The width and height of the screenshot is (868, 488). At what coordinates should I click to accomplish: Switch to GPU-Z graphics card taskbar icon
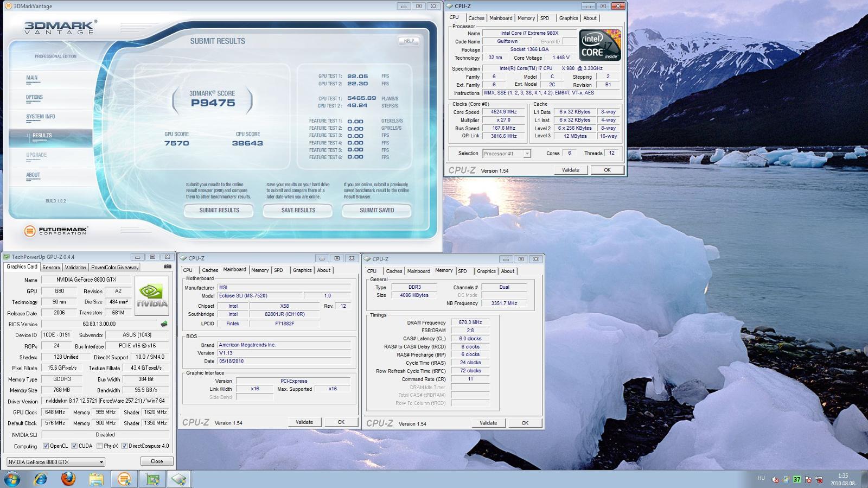click(152, 479)
